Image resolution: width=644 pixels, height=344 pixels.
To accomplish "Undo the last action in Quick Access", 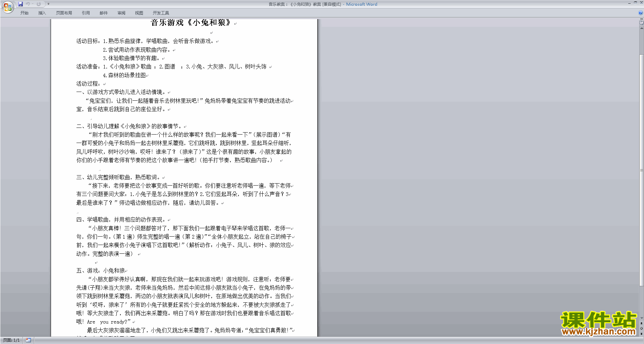I will 28,4.
